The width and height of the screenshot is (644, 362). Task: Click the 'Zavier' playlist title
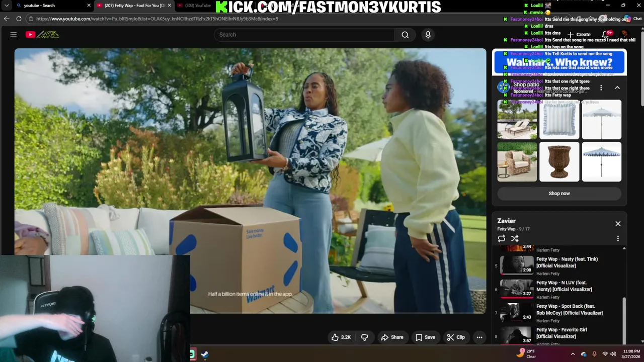pyautogui.click(x=506, y=221)
